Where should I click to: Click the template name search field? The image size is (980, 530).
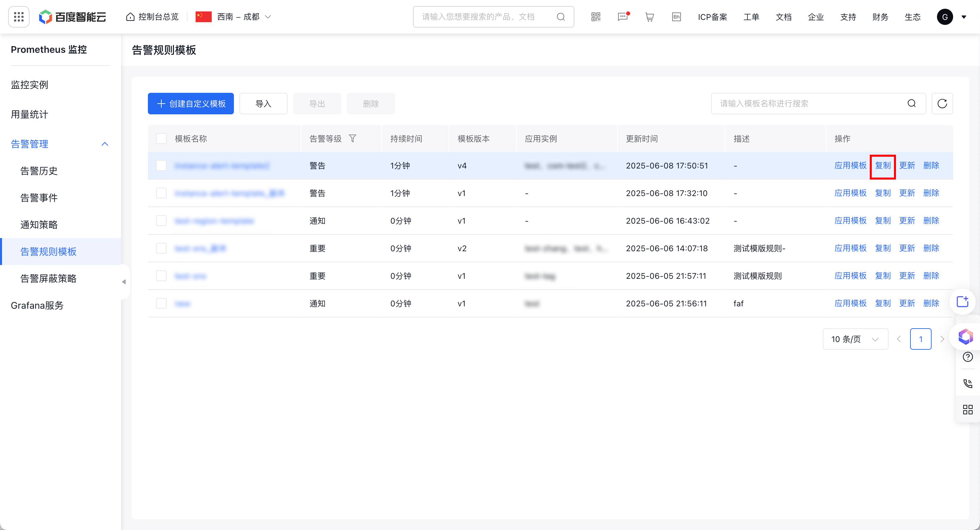(x=818, y=104)
